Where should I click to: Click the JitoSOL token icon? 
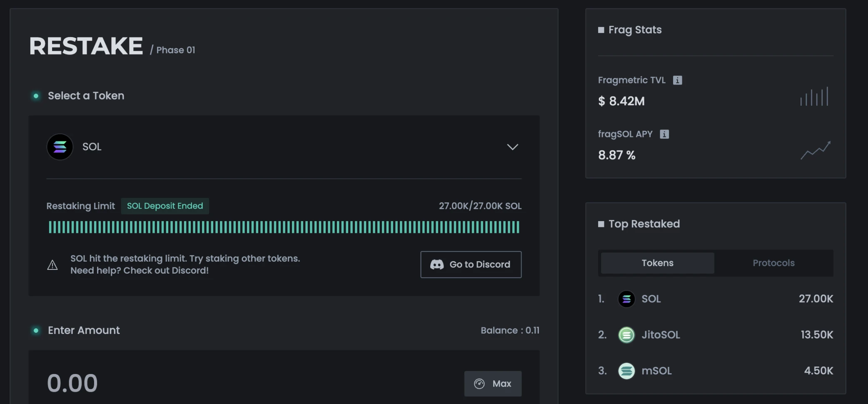[626, 335]
